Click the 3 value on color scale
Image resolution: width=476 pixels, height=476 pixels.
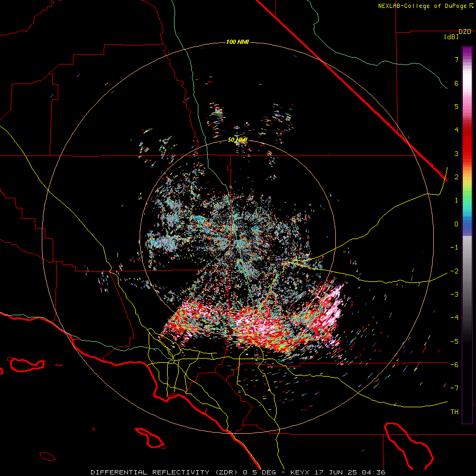[x=456, y=153]
